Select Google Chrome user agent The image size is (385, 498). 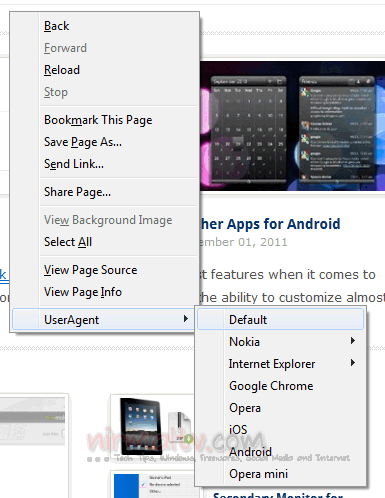click(280, 386)
